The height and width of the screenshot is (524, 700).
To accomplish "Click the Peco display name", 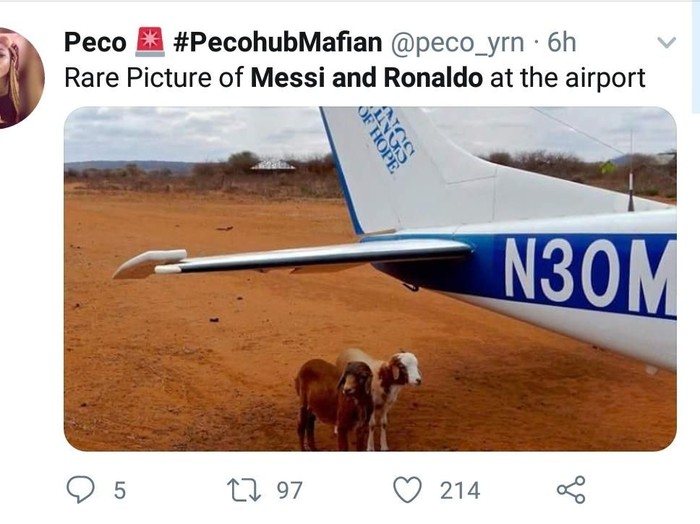I will 95,42.
